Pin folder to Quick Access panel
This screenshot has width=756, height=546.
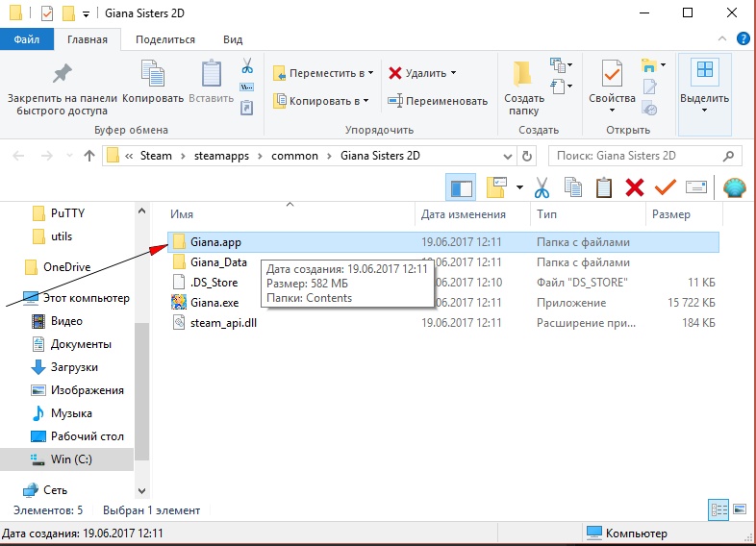click(62, 88)
